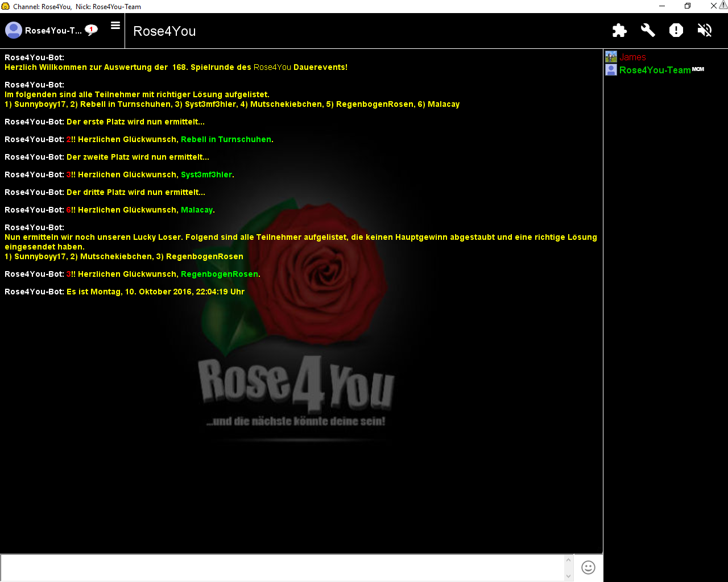
Task: Click the input field scroll up arrow
Action: (568, 560)
